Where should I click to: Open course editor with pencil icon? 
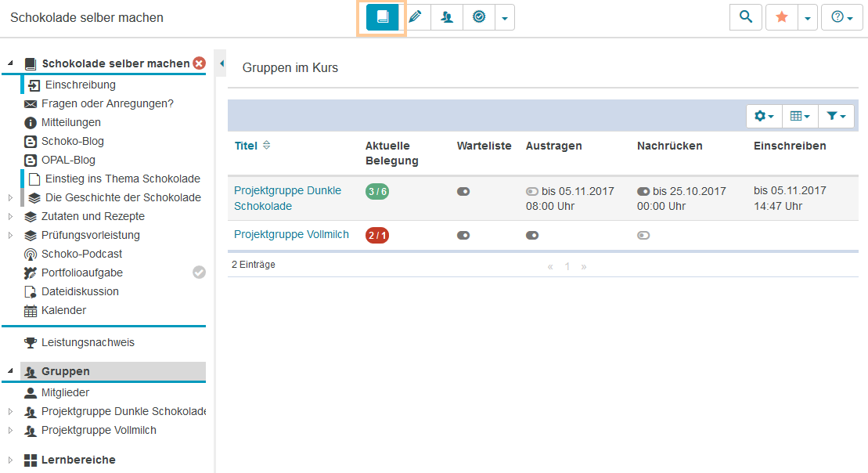(x=416, y=16)
